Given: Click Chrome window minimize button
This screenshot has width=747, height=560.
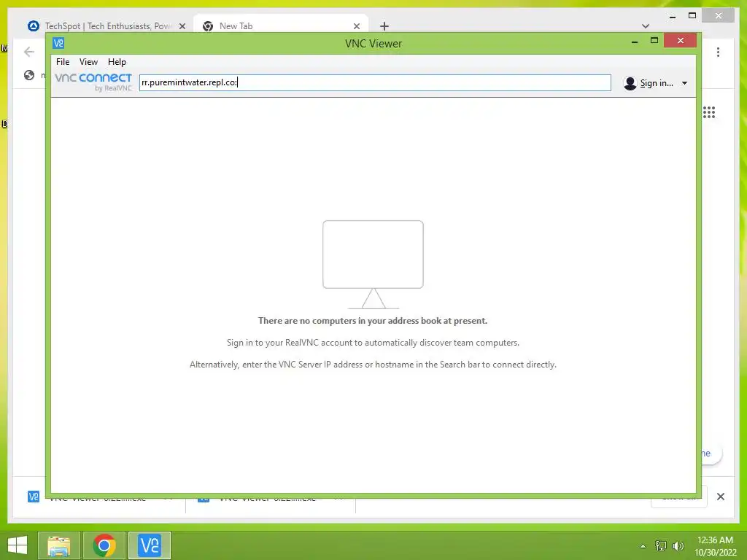Looking at the screenshot, I should (x=672, y=17).
